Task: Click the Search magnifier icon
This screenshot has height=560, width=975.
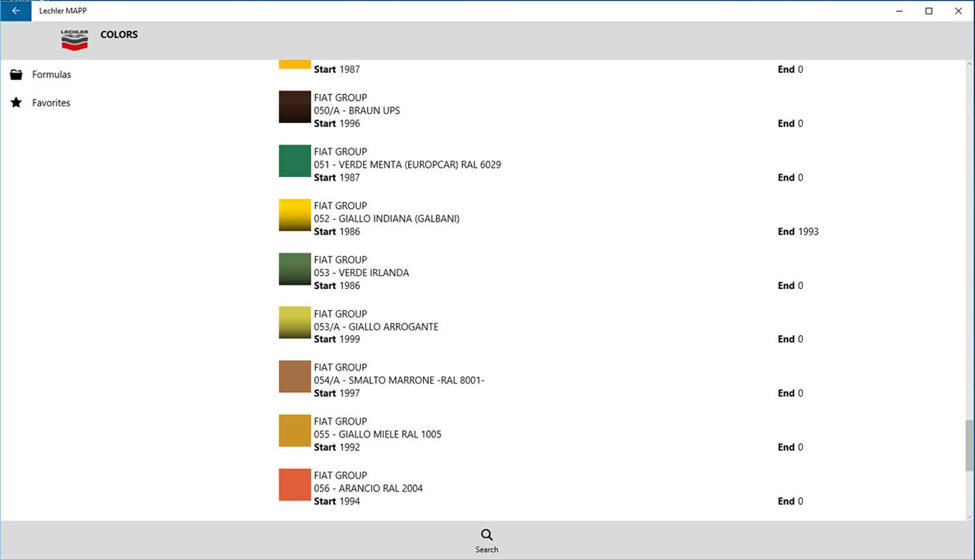Action: coord(487,535)
